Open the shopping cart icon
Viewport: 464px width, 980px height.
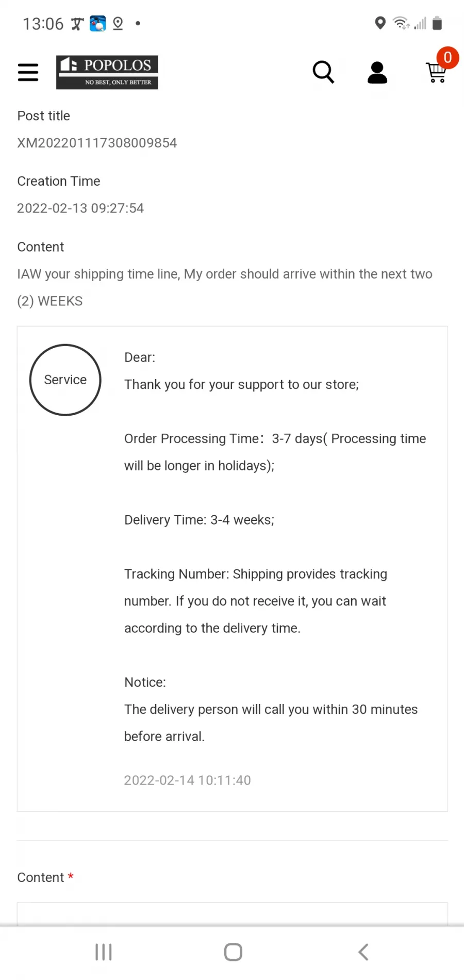(436, 73)
